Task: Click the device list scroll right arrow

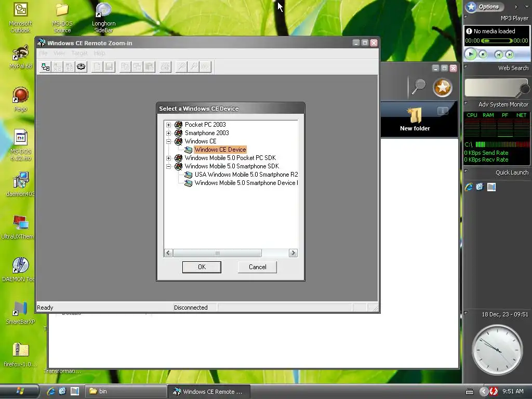Action: (294, 253)
